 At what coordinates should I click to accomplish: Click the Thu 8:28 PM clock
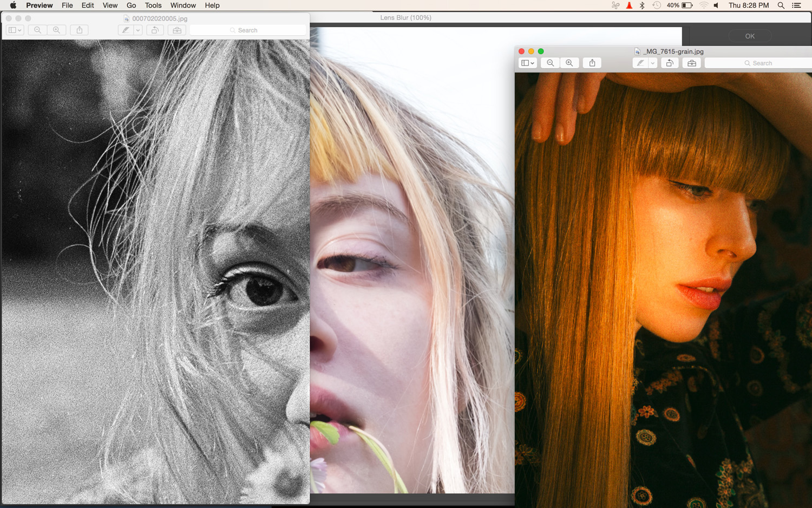coord(749,5)
